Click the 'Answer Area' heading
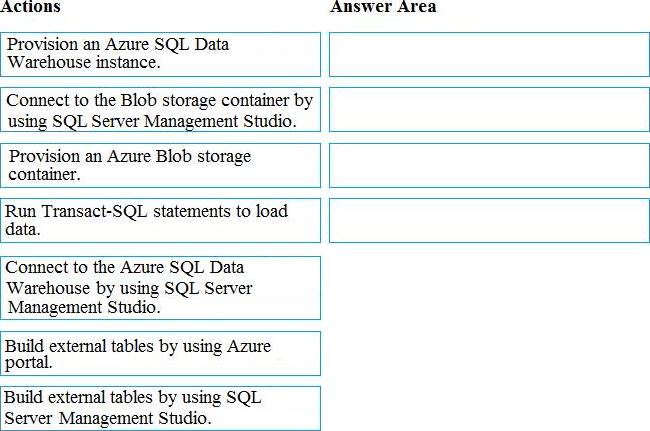Image resolution: width=650 pixels, height=431 pixels. point(383,7)
